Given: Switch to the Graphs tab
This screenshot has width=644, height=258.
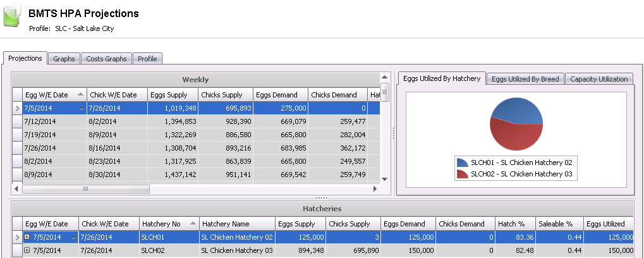Looking at the screenshot, I should (x=64, y=59).
